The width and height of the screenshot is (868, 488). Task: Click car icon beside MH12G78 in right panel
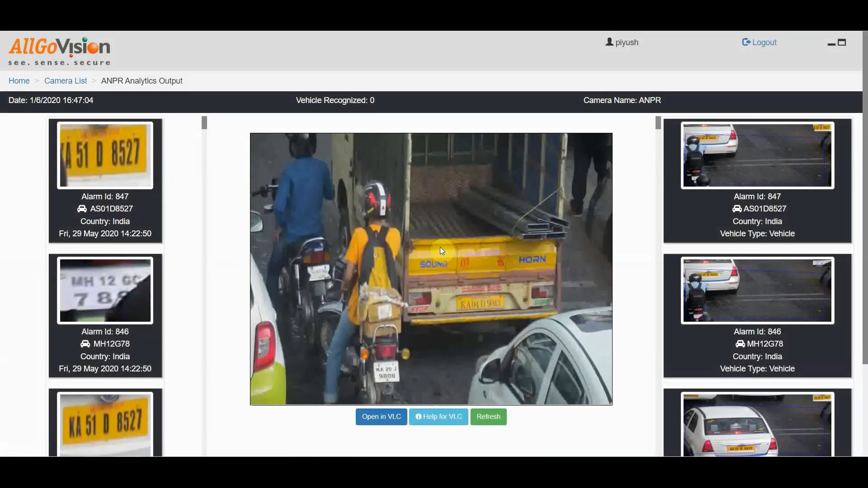pyautogui.click(x=740, y=344)
